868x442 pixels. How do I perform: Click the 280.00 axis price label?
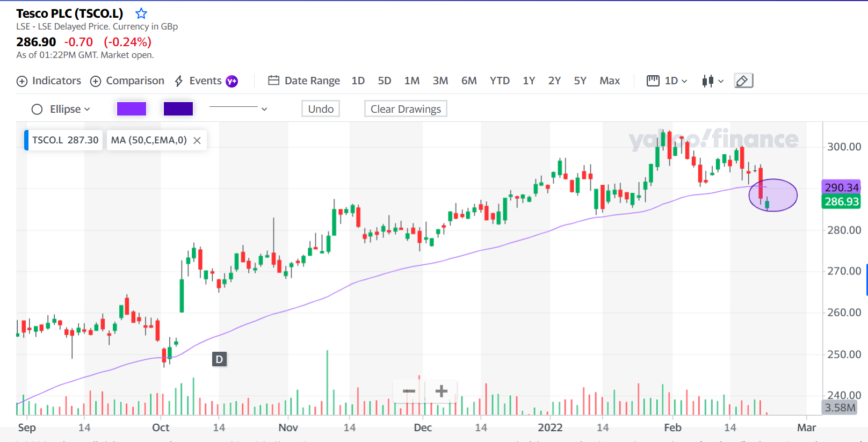(x=844, y=230)
